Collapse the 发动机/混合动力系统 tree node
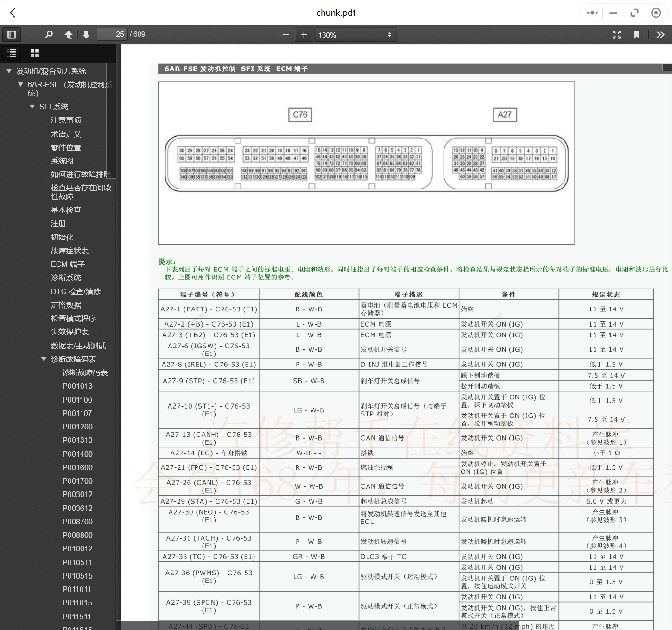Screen dimensions: 672x630 click(x=9, y=71)
